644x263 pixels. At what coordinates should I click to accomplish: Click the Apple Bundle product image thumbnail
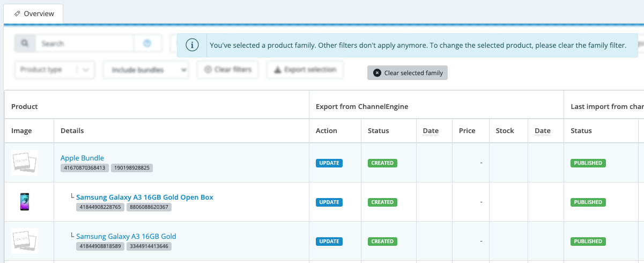pos(25,163)
